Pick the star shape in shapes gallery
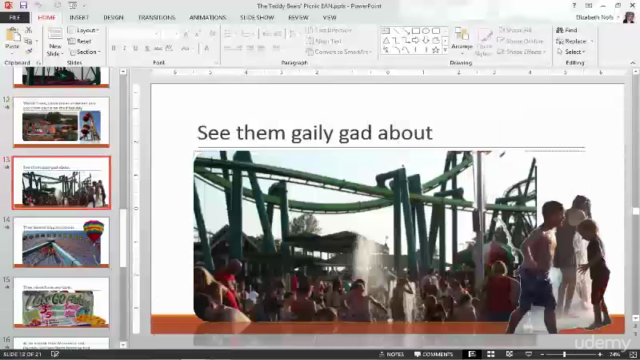This screenshot has height=360, width=640. pos(436,50)
